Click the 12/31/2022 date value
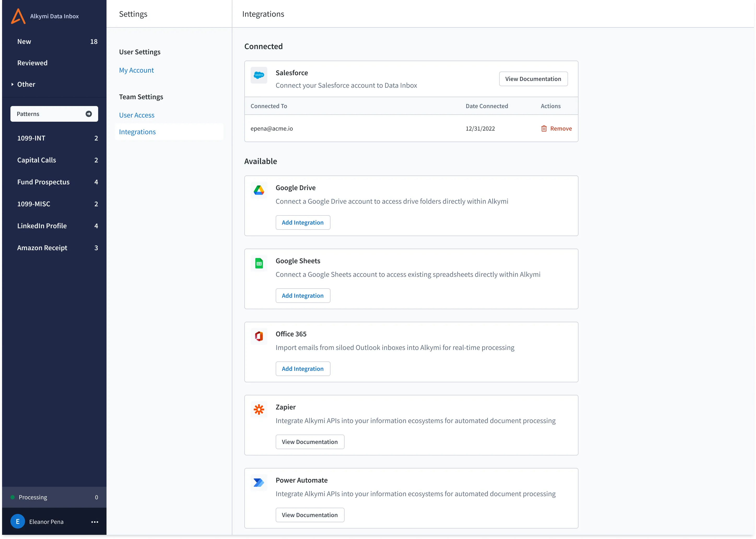The image size is (756, 539). [480, 128]
